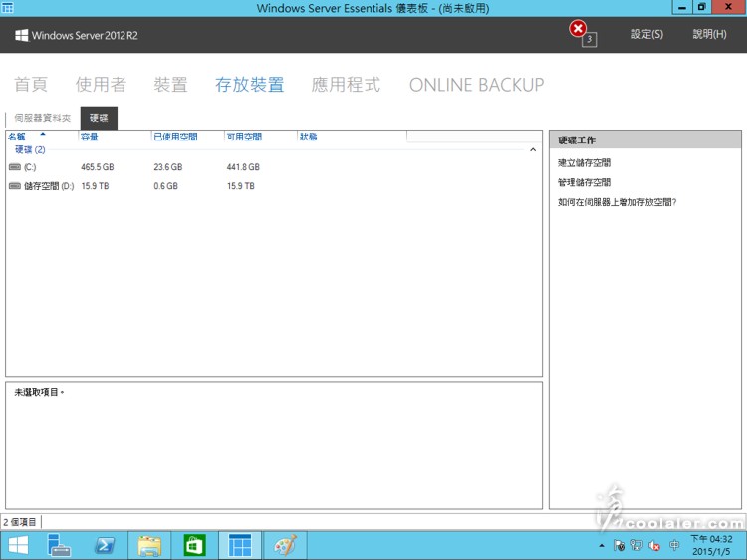Open 設定(S) in the header
This screenshot has height=560, width=747.
647,34
